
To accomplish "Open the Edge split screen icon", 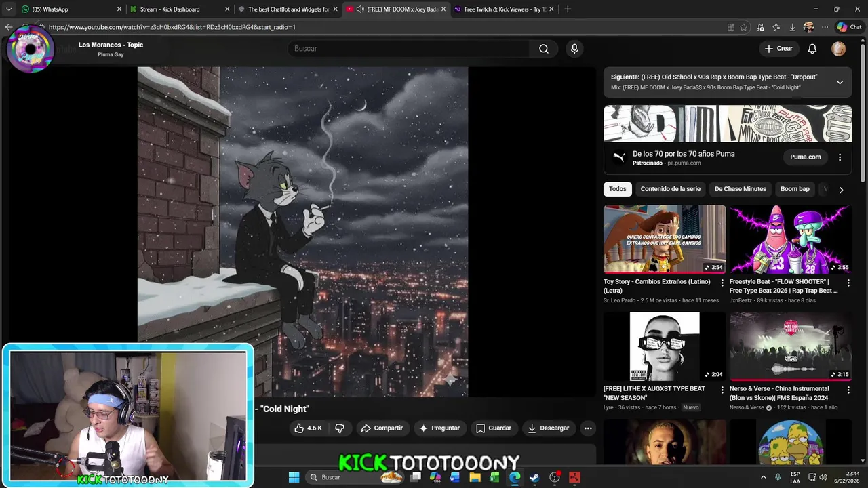I will [730, 27].
